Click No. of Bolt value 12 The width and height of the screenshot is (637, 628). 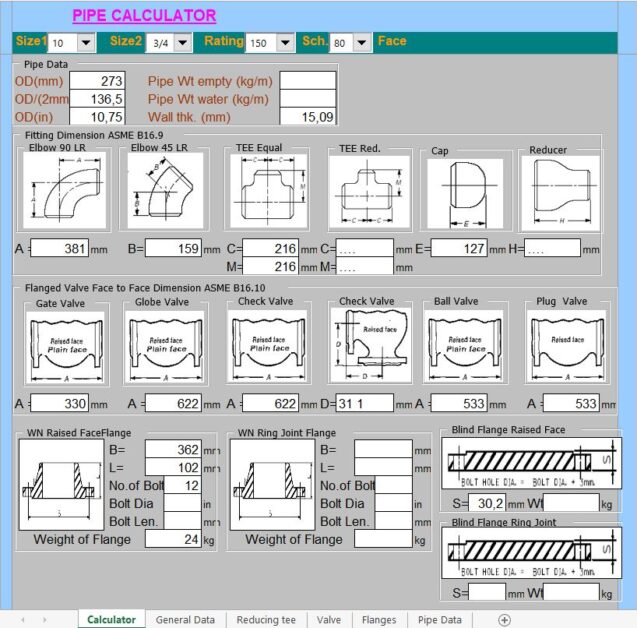(183, 485)
